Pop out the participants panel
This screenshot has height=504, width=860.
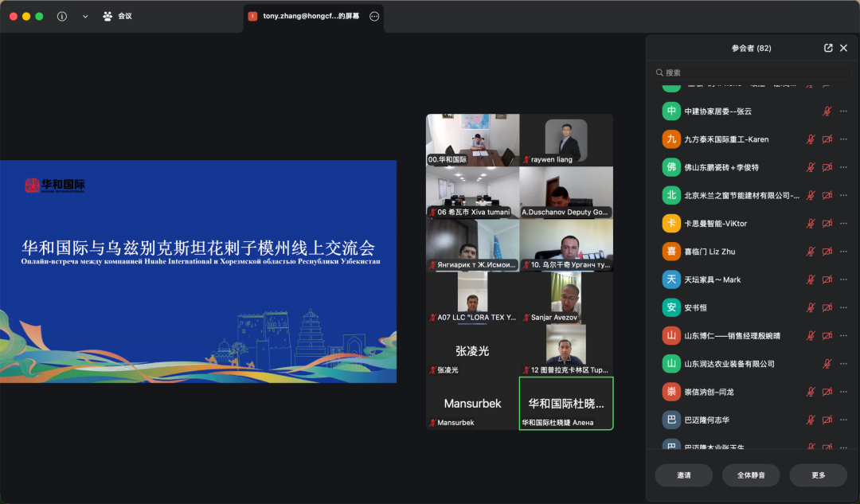(828, 49)
